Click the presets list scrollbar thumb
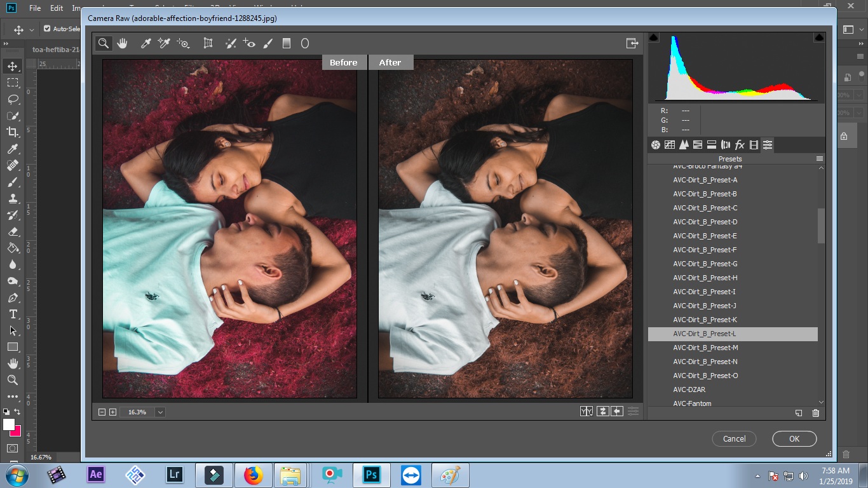868x488 pixels. coord(821,226)
